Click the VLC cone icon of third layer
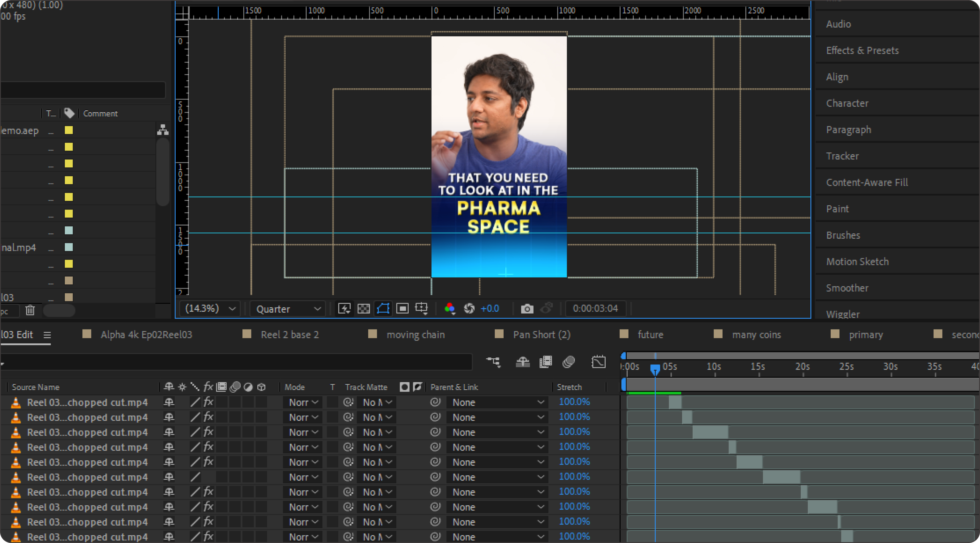Screen dimensions: 980x543 [x=16, y=432]
